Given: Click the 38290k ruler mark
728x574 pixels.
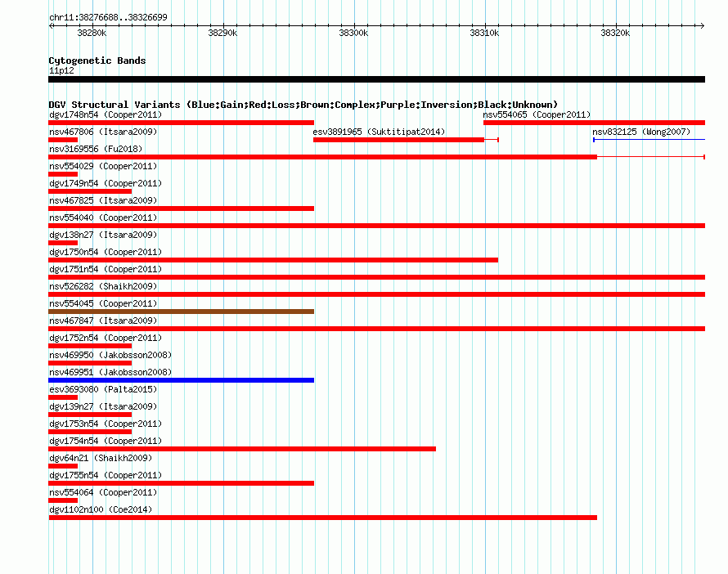Looking at the screenshot, I should [x=222, y=33].
